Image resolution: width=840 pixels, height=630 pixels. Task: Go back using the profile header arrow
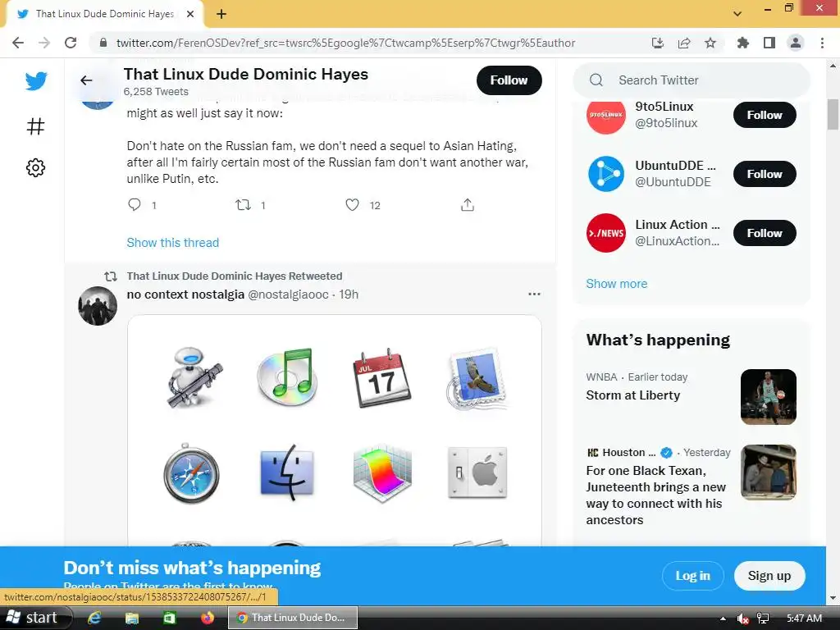click(x=86, y=80)
